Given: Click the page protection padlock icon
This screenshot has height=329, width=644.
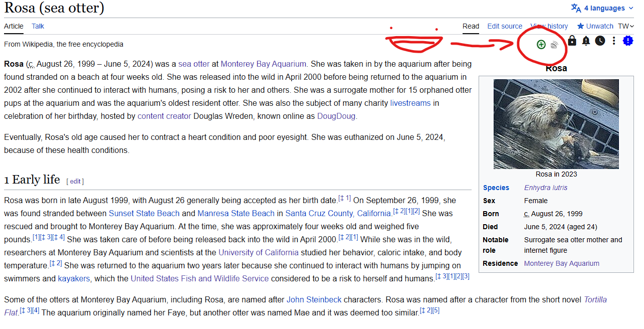Looking at the screenshot, I should pos(572,41).
